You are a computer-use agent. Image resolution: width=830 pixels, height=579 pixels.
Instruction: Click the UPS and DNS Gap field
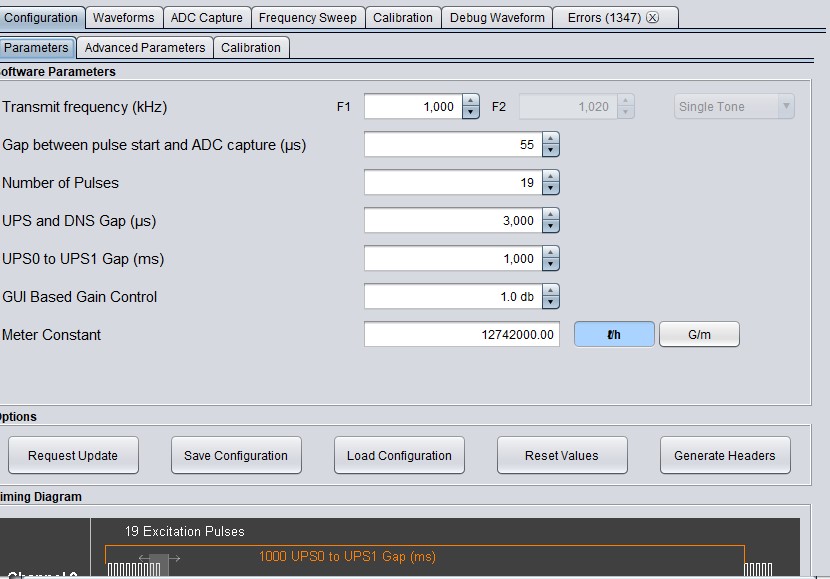coord(454,221)
